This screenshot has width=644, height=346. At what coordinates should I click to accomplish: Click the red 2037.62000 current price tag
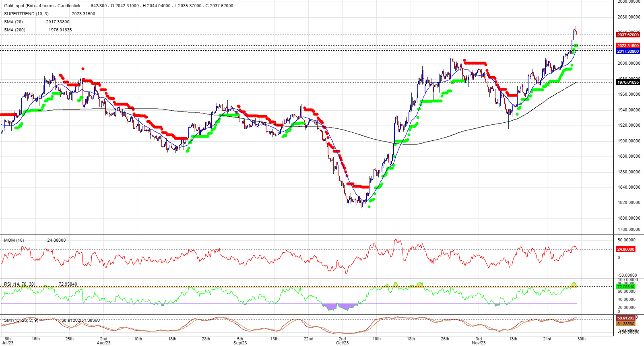click(628, 35)
